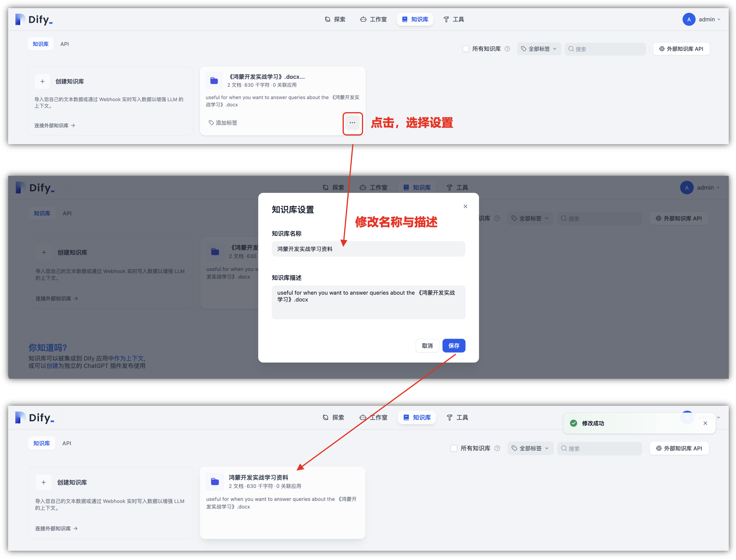Click 保存 button in settings dialog
This screenshot has width=736, height=560.
pos(453,346)
